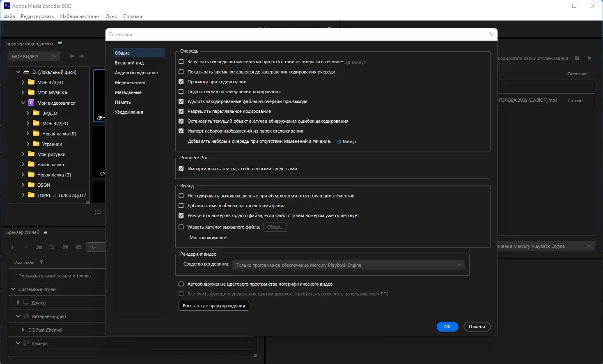Check Автообнаружение цветового пространства checkbox
Screen dimensions: 603x364
181,284
